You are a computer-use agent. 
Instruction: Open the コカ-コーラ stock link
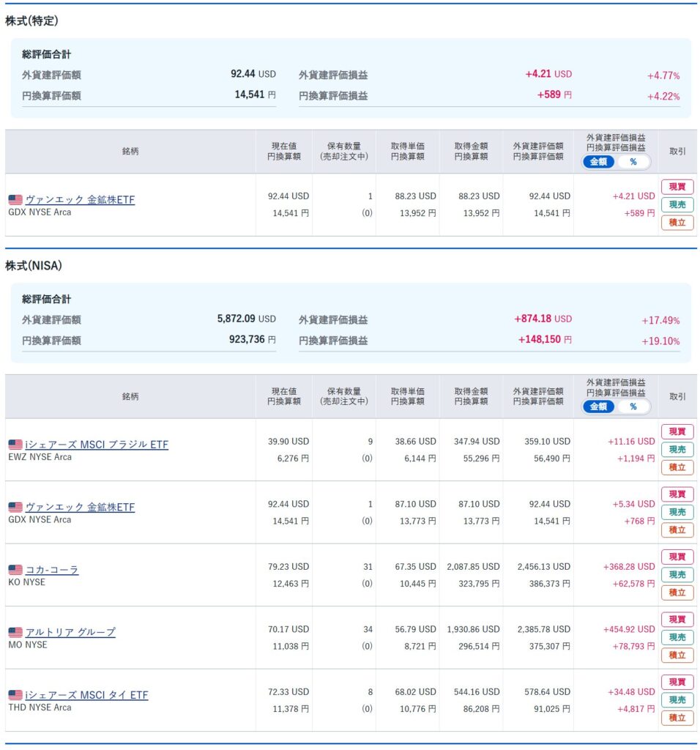tap(52, 570)
